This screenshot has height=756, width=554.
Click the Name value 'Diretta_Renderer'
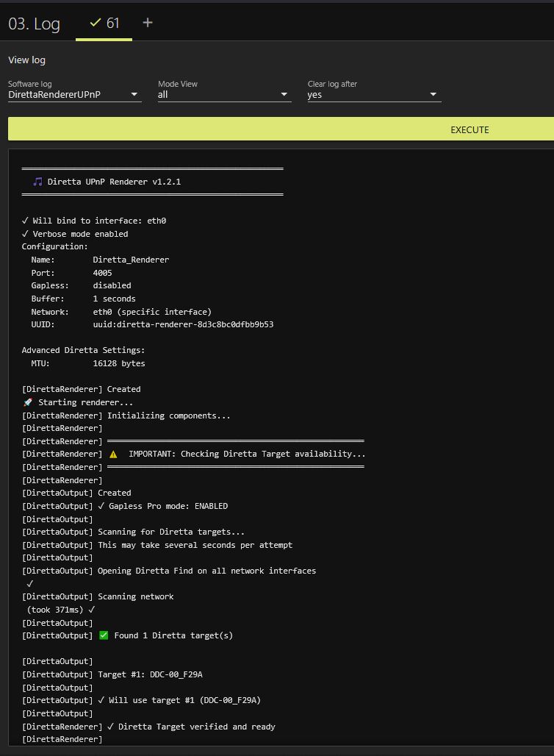point(131,260)
